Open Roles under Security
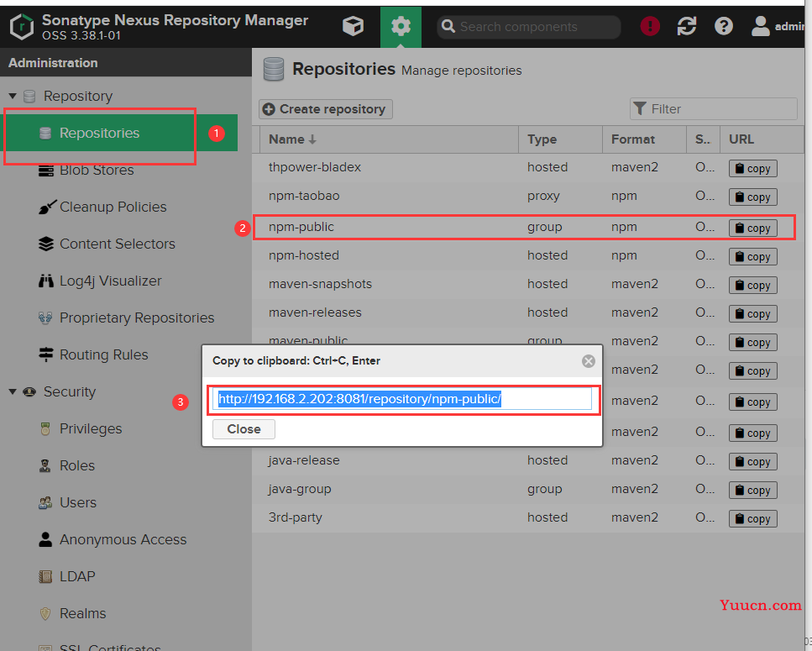This screenshot has height=651, width=812. (77, 465)
